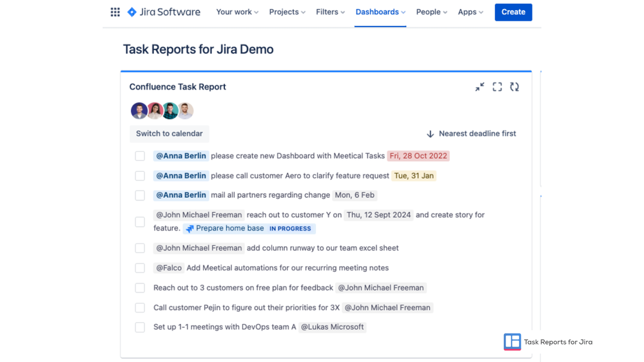The width and height of the screenshot is (644, 362).
Task: Expand Confluence Task Report to fullscreen
Action: click(498, 87)
